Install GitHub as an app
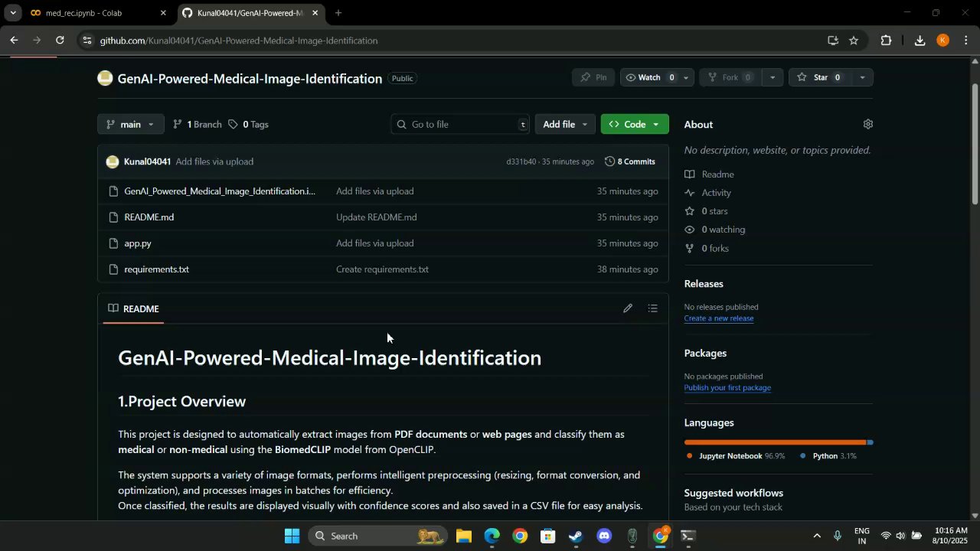980x551 pixels. point(833,41)
